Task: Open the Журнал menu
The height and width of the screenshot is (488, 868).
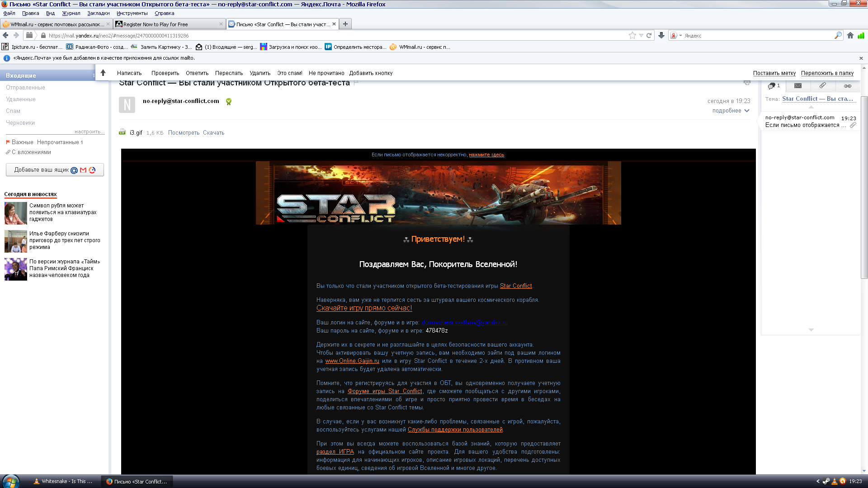Action: click(x=71, y=13)
